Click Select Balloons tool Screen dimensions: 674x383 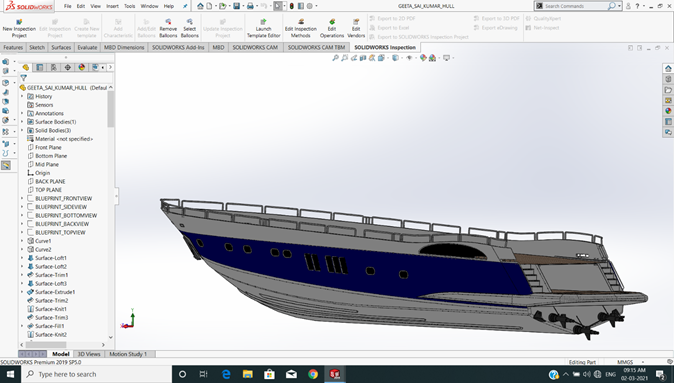tap(190, 28)
